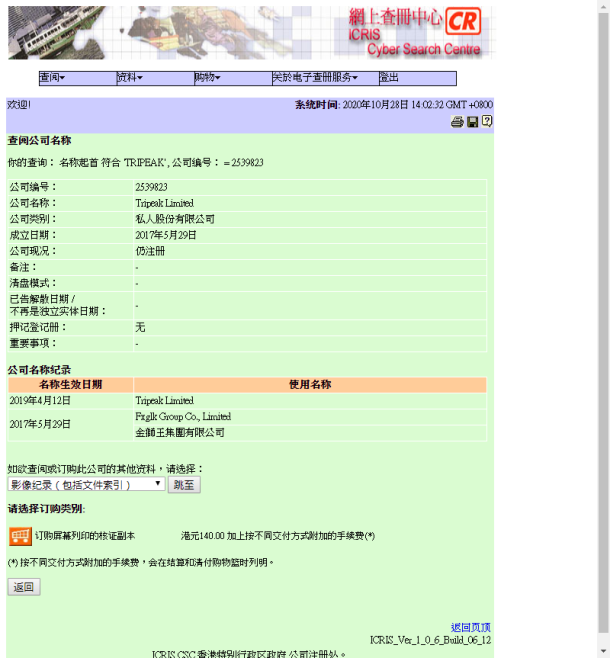Click the 请选择订购类别 heading

click(47, 509)
